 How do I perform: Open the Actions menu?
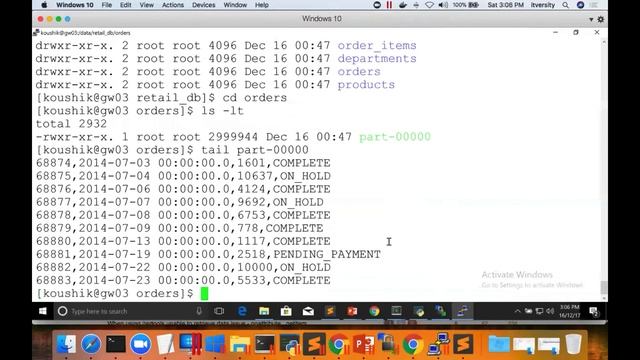(x=173, y=5)
